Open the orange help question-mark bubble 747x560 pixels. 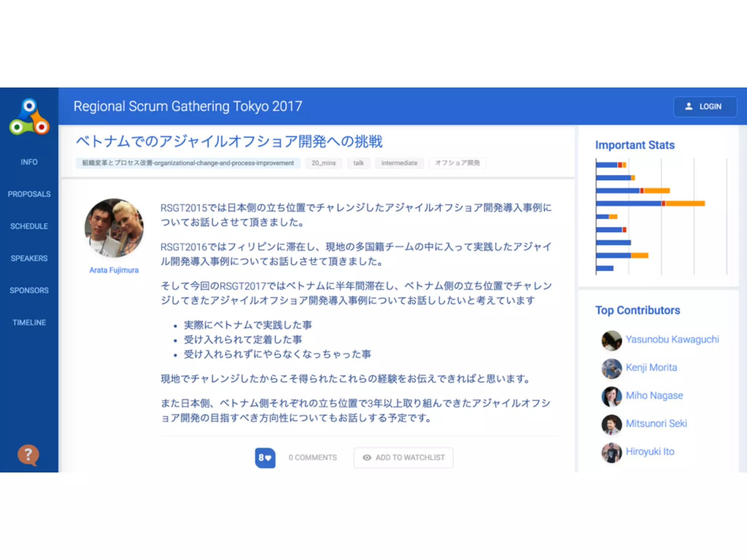(28, 455)
